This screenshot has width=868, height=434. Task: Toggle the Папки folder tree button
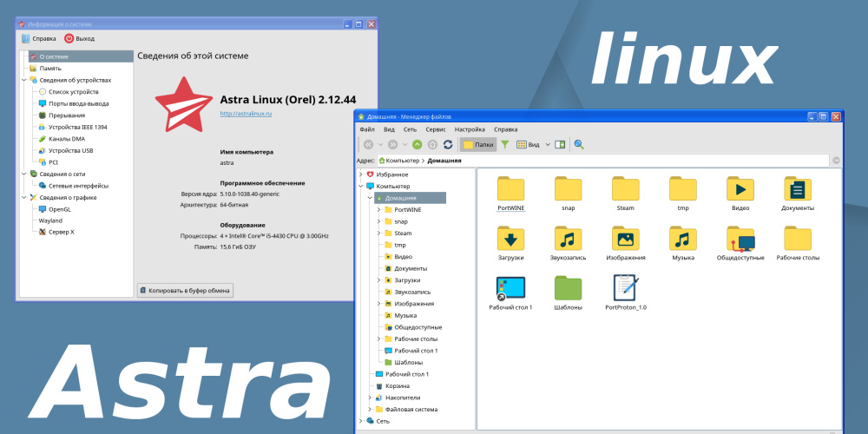pos(478,144)
